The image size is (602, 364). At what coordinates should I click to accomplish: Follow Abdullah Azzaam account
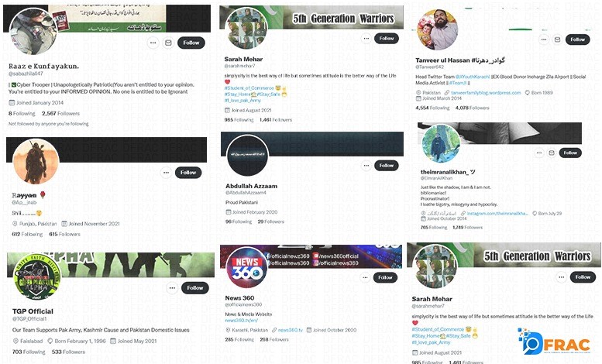pyautogui.click(x=387, y=166)
